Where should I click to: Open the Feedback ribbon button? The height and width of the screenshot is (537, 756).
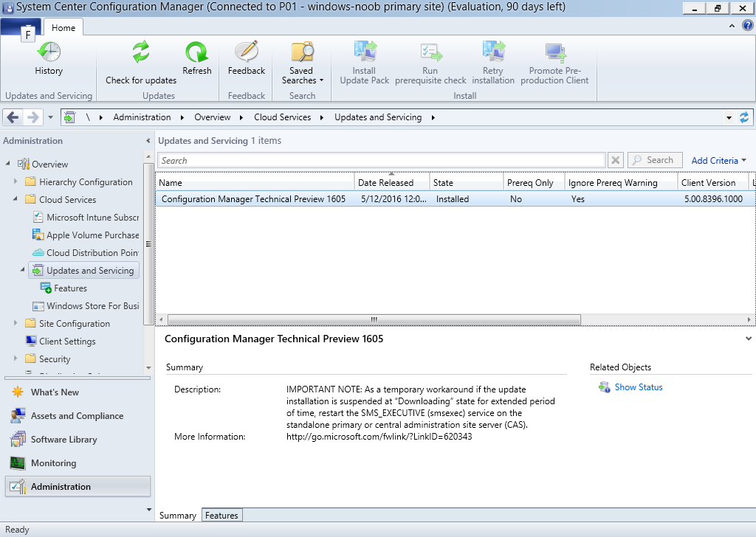tap(247, 59)
